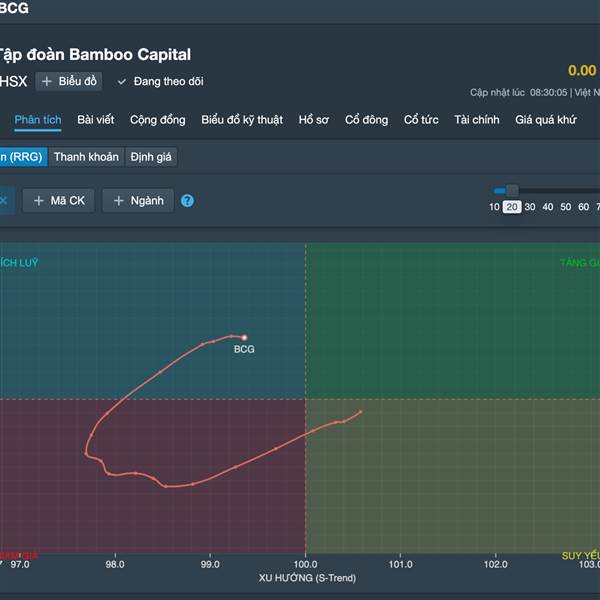Add a sector via Ngành button
The width and height of the screenshot is (600, 600).
[138, 201]
